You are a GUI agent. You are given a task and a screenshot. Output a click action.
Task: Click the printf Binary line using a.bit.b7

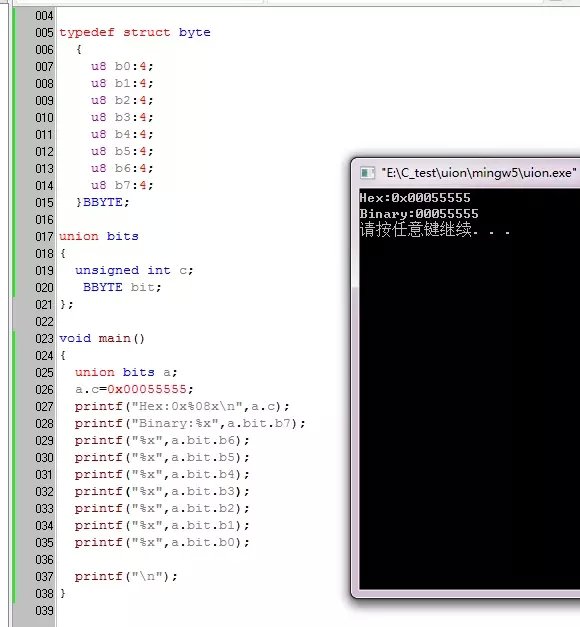click(190, 423)
